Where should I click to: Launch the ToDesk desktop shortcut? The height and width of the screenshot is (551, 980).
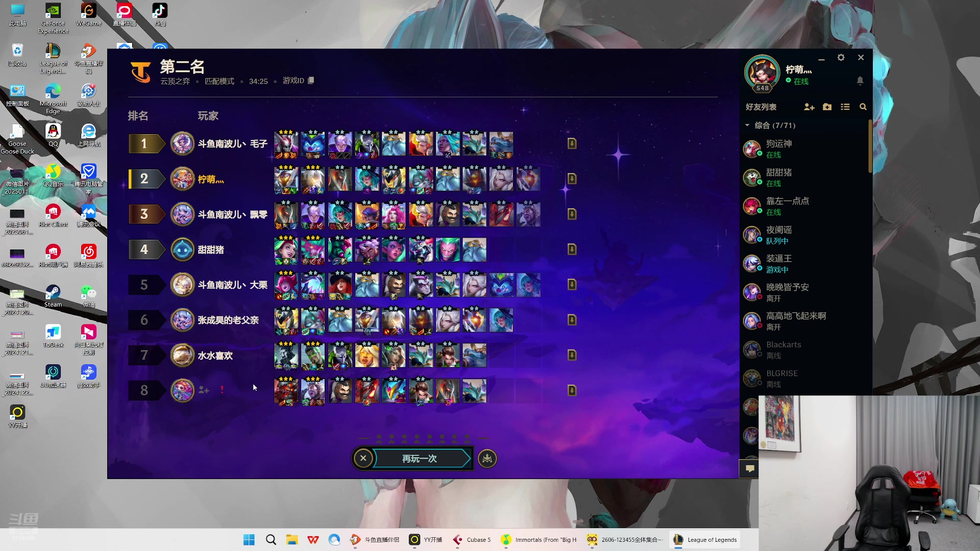(53, 336)
